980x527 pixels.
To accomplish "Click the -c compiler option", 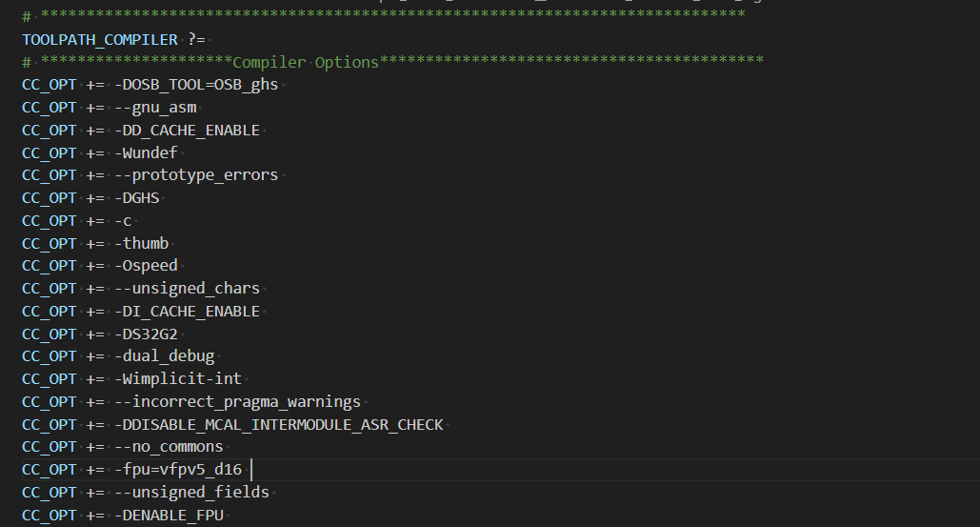I will pos(123,221).
